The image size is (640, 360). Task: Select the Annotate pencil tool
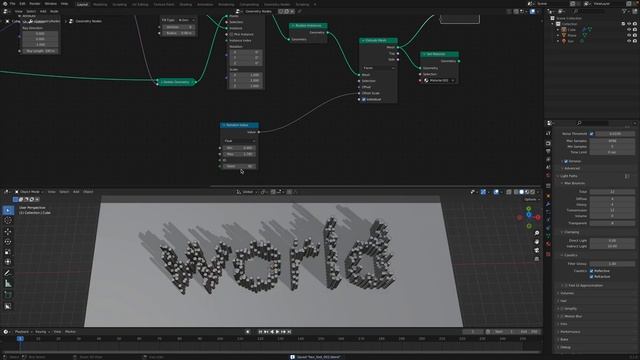click(8, 273)
